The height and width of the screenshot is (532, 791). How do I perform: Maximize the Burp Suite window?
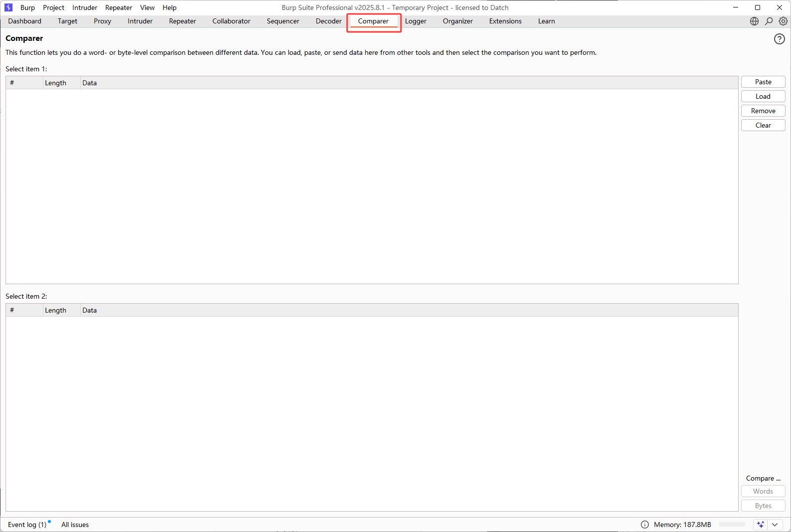click(x=758, y=7)
